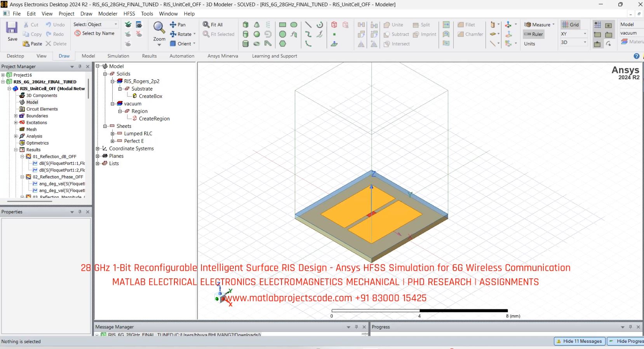Draw a box with the box icon
The image size is (644, 349).
[x=245, y=24]
